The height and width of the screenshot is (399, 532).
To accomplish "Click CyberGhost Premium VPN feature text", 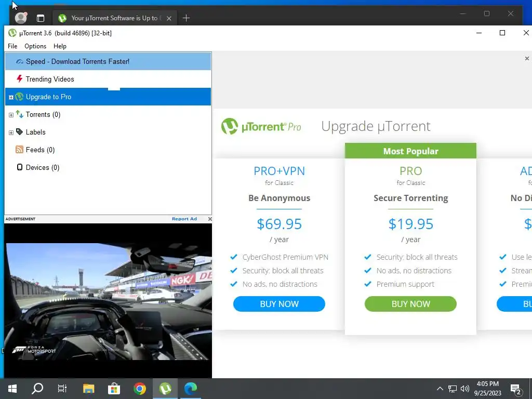I will (x=285, y=257).
